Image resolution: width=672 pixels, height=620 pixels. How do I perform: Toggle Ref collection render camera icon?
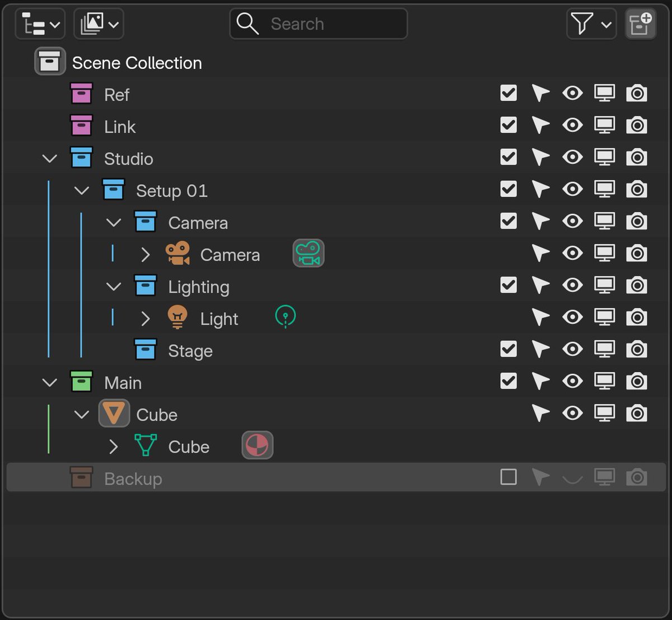637,93
